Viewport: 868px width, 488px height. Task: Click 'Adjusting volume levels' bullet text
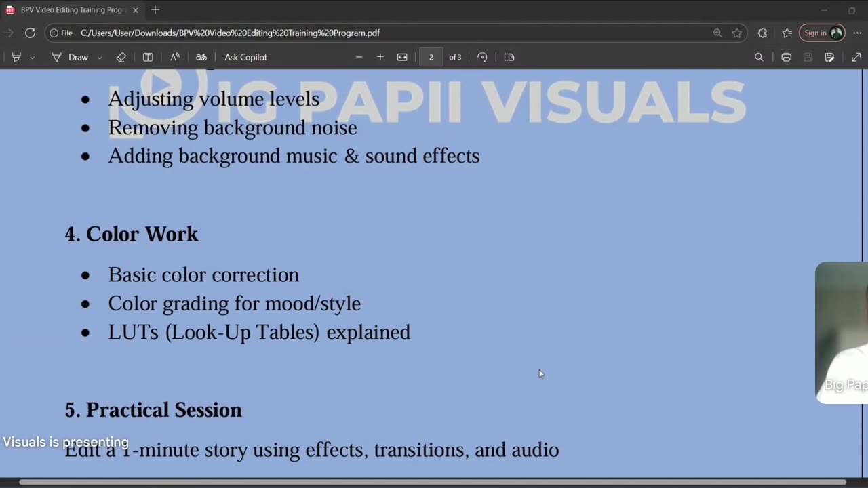[214, 99]
